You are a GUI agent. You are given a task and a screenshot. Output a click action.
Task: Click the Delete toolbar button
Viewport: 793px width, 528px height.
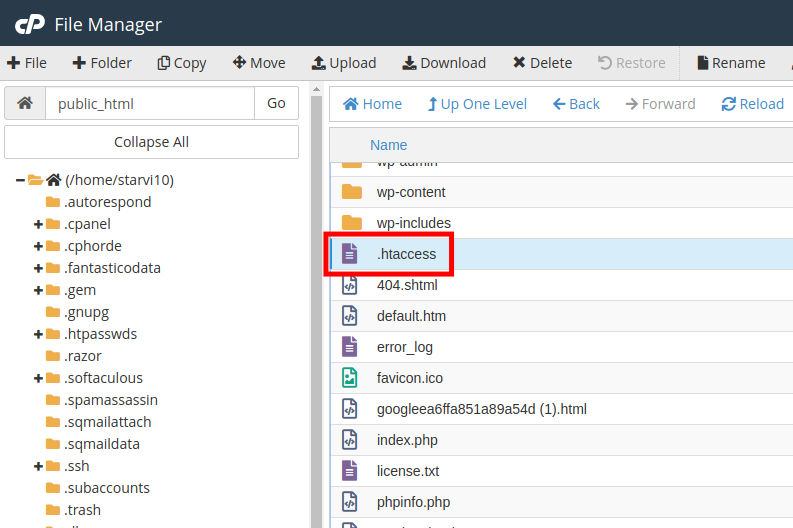click(542, 63)
